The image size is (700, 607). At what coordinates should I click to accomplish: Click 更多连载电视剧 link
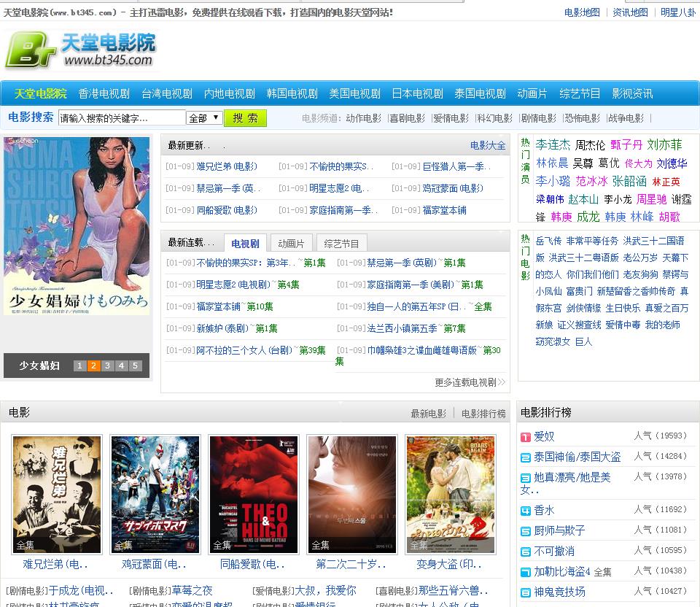470,382
